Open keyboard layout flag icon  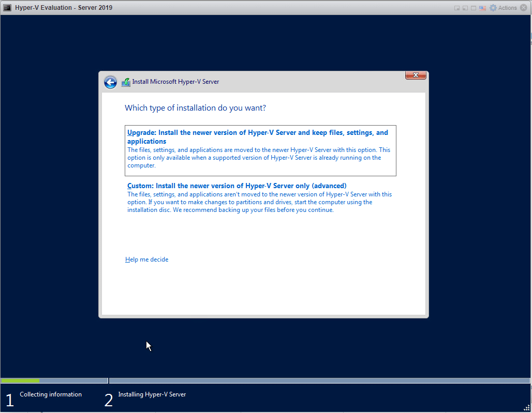pos(482,8)
